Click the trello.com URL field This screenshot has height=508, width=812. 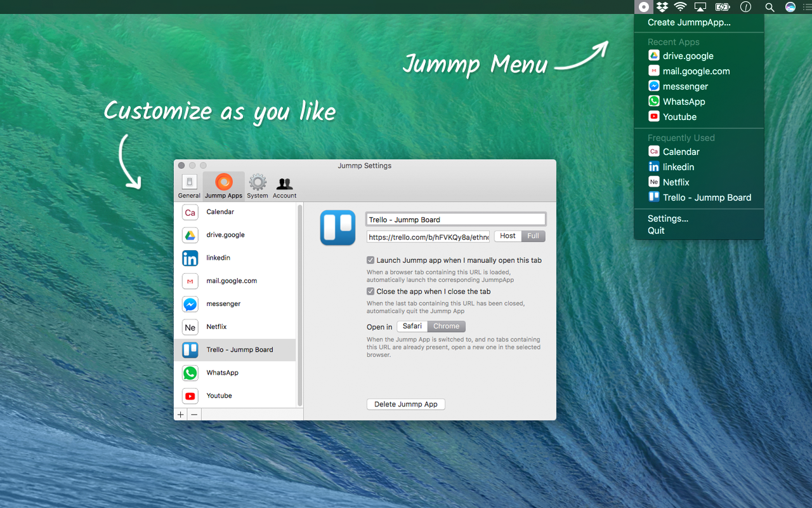click(428, 237)
